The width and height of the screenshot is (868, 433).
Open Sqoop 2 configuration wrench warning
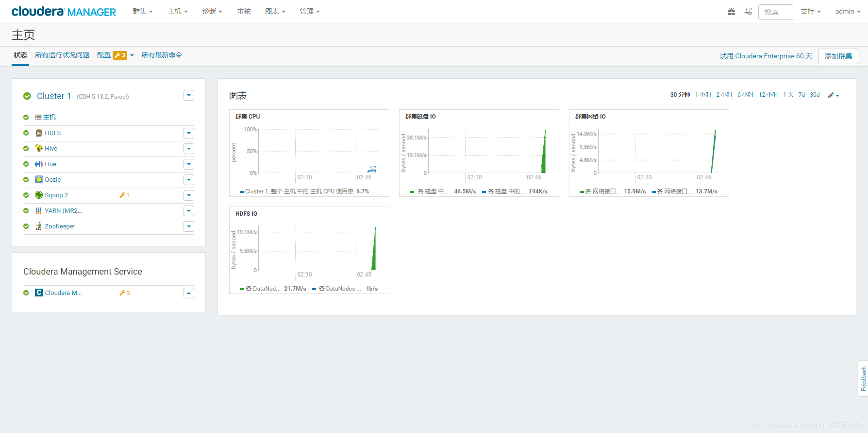tap(125, 195)
